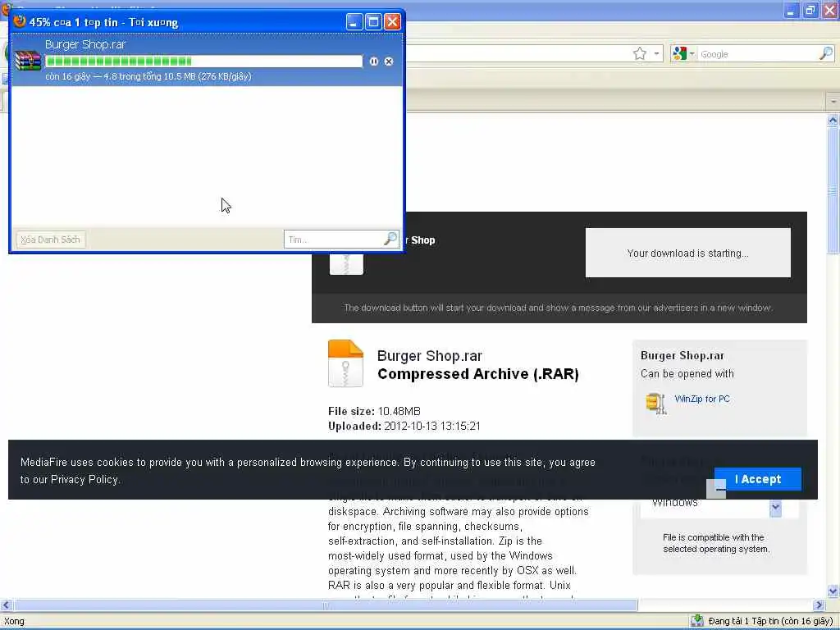Open the Google search engine selector

pos(683,53)
